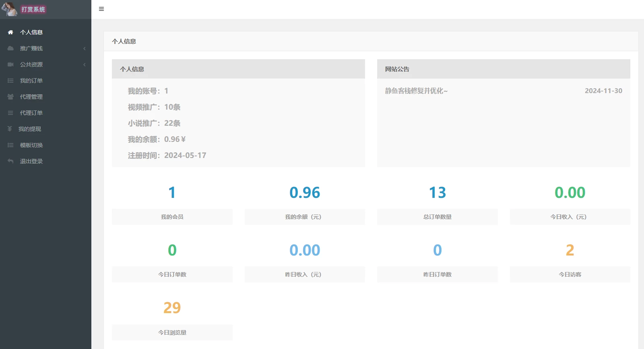Click the 总订单数量 stat card label
The height and width of the screenshot is (349, 644).
click(437, 217)
